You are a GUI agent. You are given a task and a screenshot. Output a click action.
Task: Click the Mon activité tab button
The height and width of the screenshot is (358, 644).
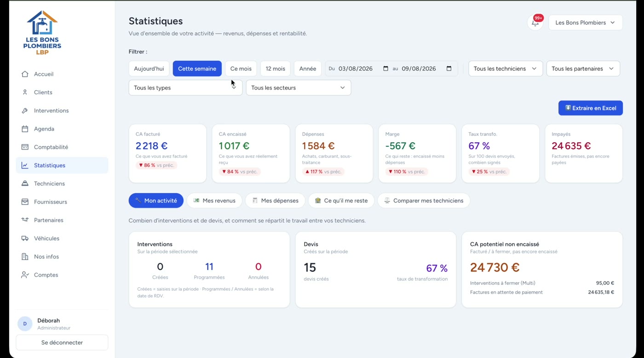(156, 201)
